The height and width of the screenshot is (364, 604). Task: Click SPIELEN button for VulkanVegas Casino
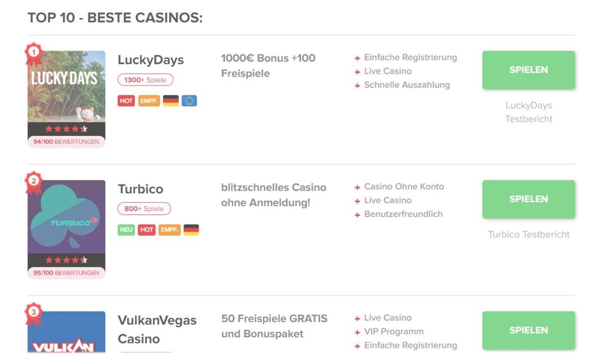coord(528,330)
